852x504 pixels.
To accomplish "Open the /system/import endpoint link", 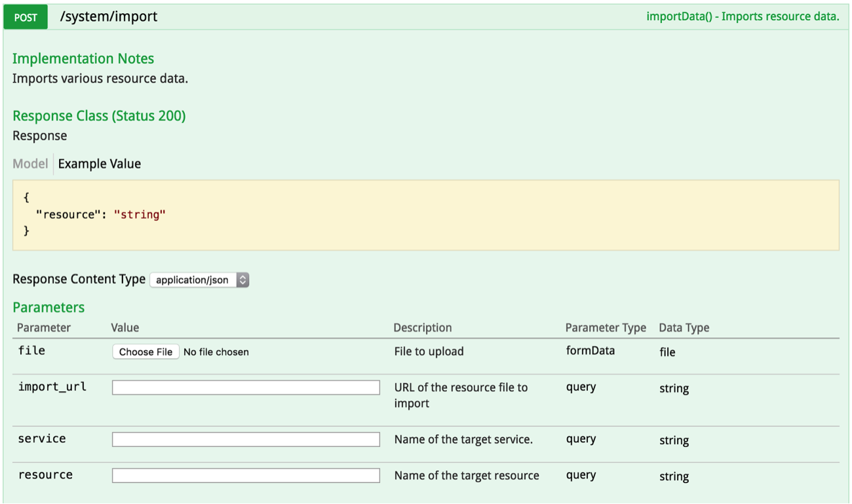I will [x=111, y=16].
